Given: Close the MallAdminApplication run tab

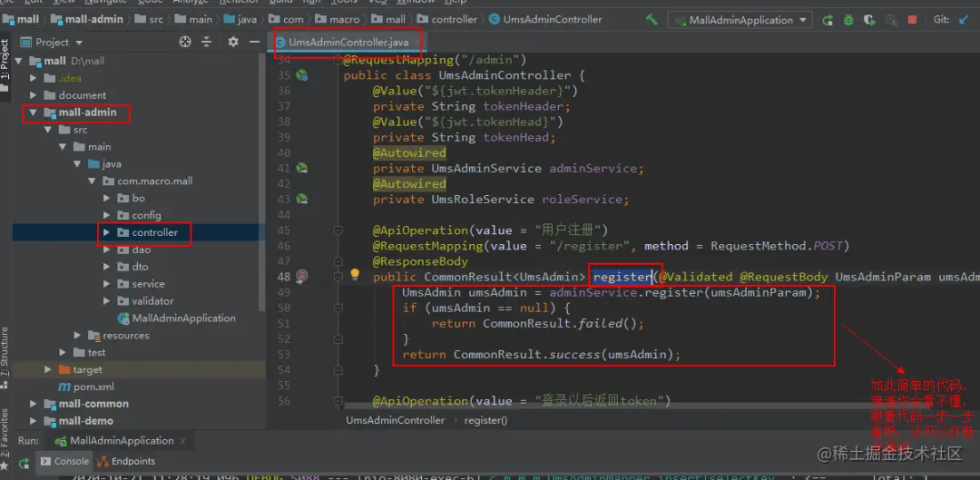Looking at the screenshot, I should (183, 441).
